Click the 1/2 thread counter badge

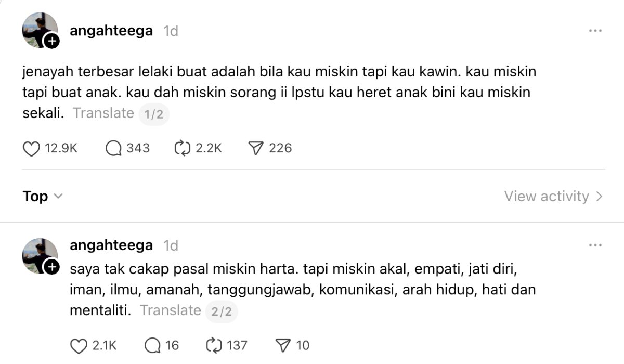tap(154, 114)
